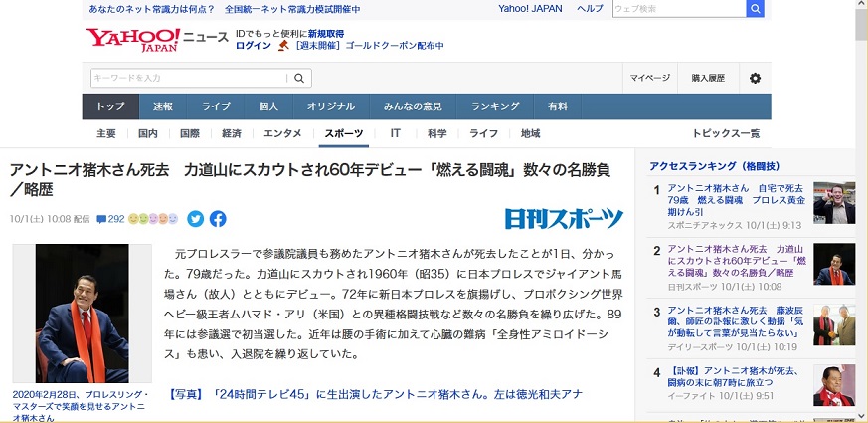868x423 pixels.
Task: Open the 【写真】24時間テレビ45 link
Action: click(x=375, y=395)
